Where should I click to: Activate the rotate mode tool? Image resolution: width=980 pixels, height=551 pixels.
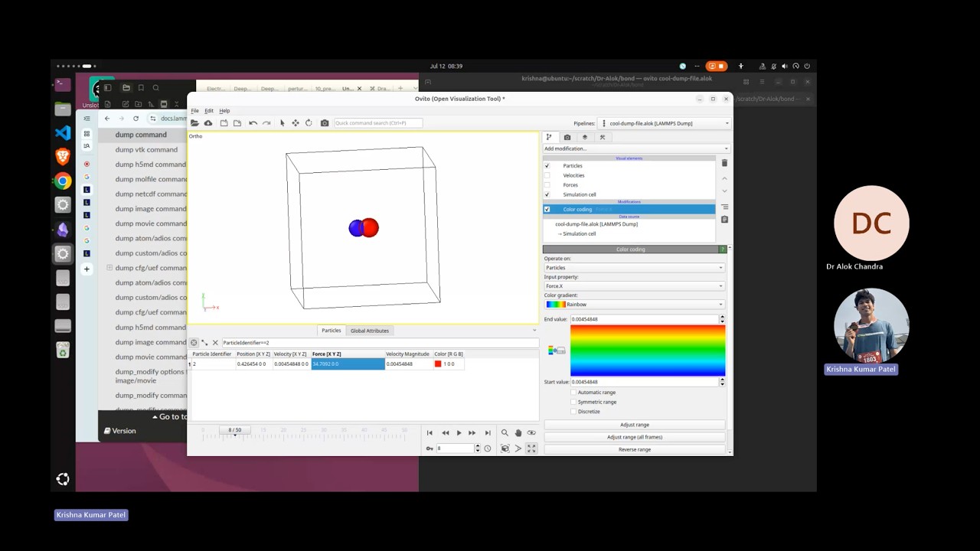tap(309, 123)
